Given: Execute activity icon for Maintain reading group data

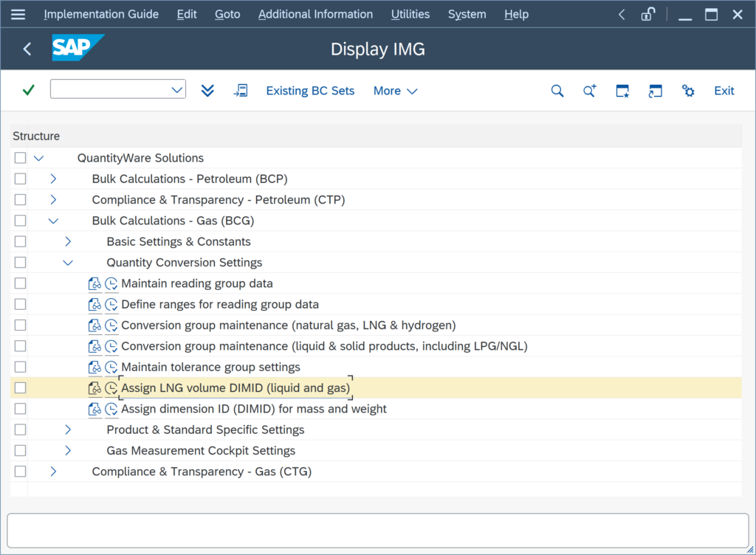Looking at the screenshot, I should click(x=111, y=283).
